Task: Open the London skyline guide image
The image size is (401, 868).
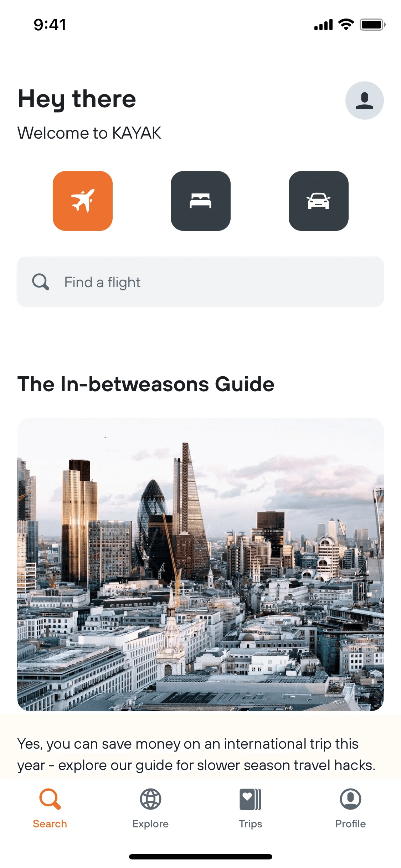Action: [x=200, y=564]
